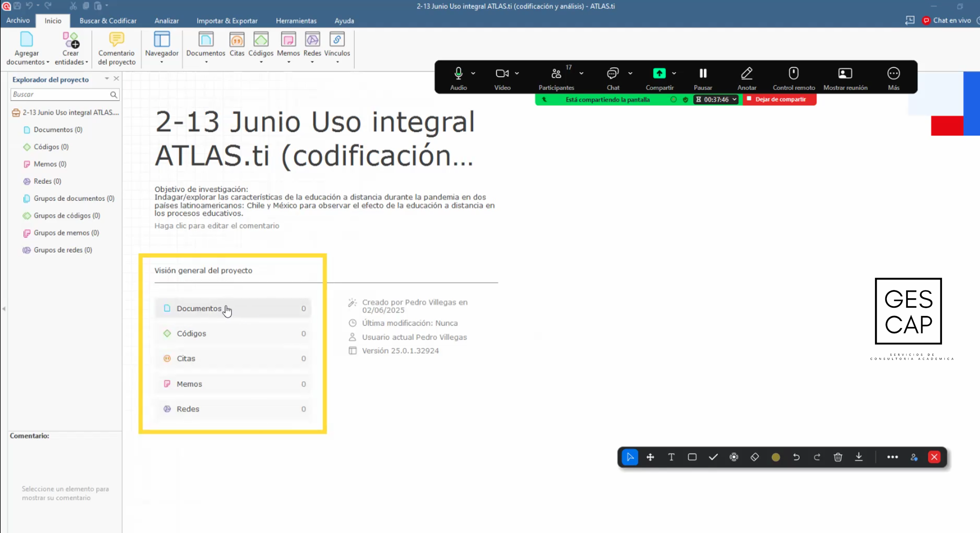Open Memos ribbon dropdown
The width and height of the screenshot is (980, 533).
(288, 62)
